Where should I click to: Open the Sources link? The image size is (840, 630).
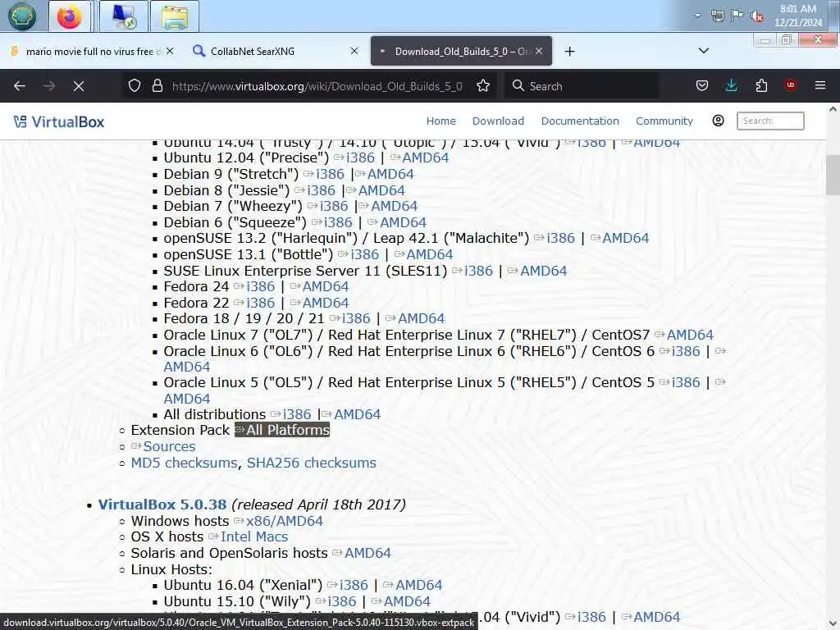coord(169,446)
